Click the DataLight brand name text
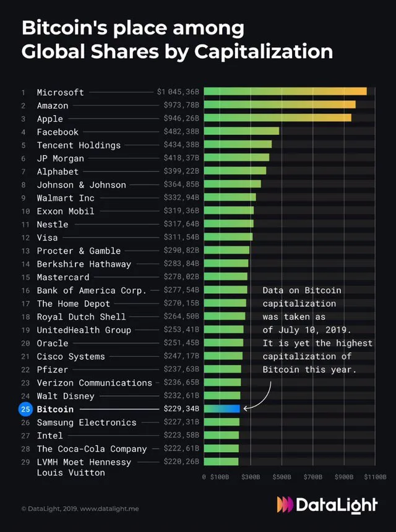The width and height of the screenshot is (396, 532). pos(337,505)
